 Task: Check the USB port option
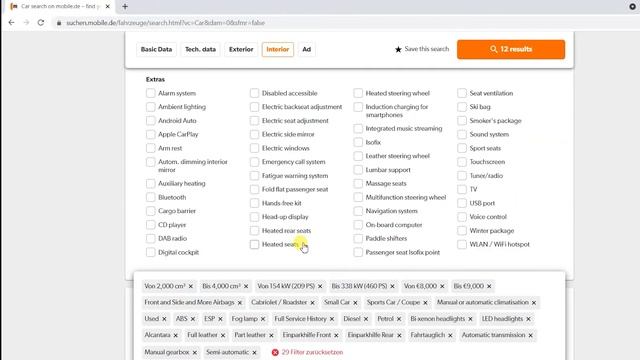pyautogui.click(x=462, y=203)
